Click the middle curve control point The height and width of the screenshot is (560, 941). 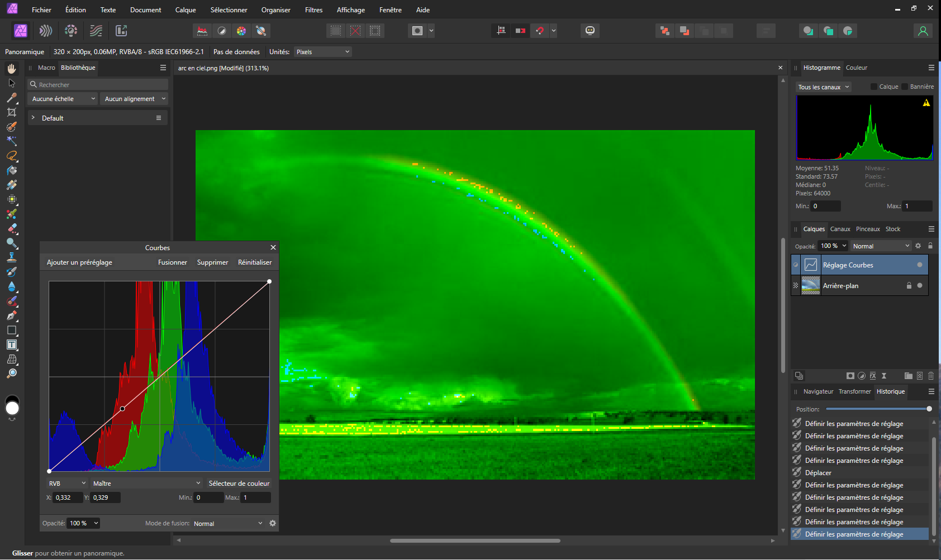tap(122, 409)
